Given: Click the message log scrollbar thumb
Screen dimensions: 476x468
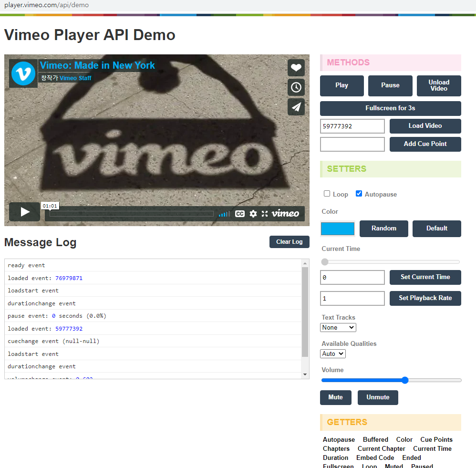Looking at the screenshot, I should pyautogui.click(x=305, y=312).
